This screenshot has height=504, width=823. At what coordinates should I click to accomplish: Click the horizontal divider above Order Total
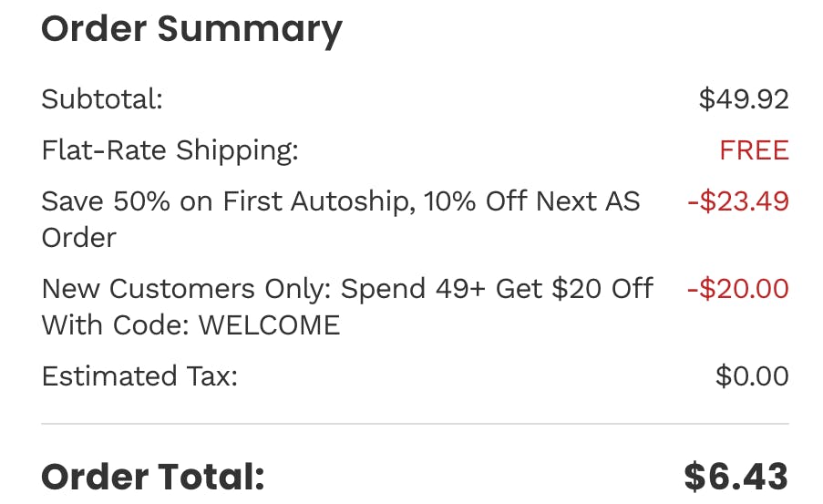(415, 423)
